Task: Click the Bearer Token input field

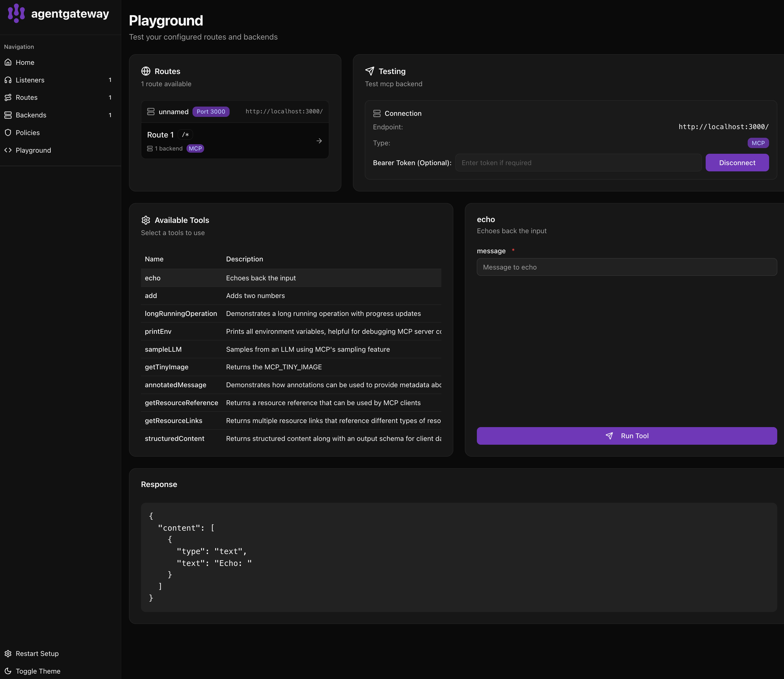Action: (578, 162)
